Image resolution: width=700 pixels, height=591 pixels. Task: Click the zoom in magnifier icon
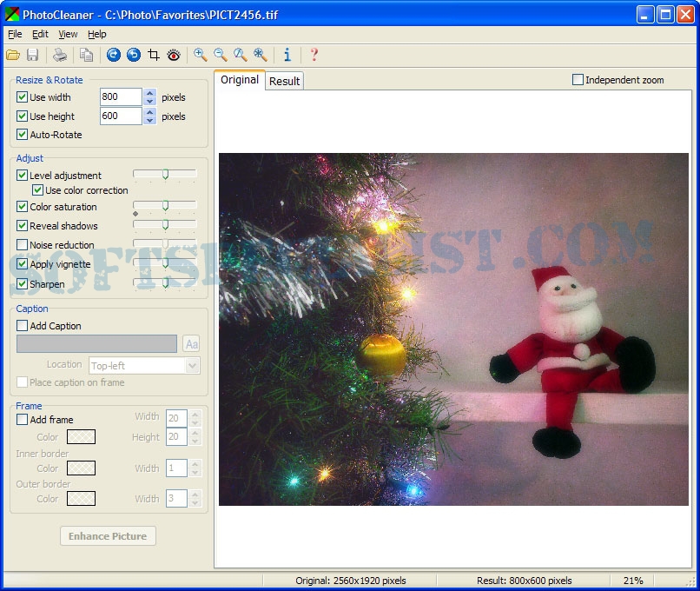[x=201, y=56]
